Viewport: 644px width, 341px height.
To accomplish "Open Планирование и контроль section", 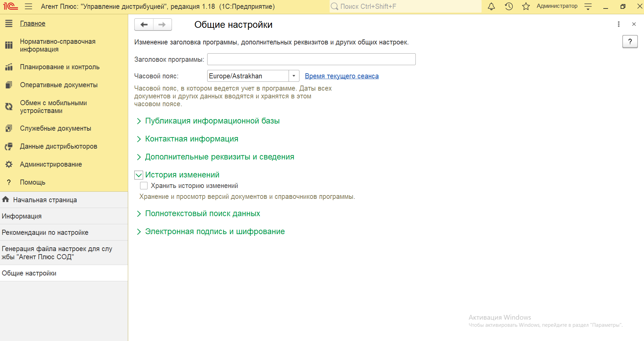I will [60, 67].
